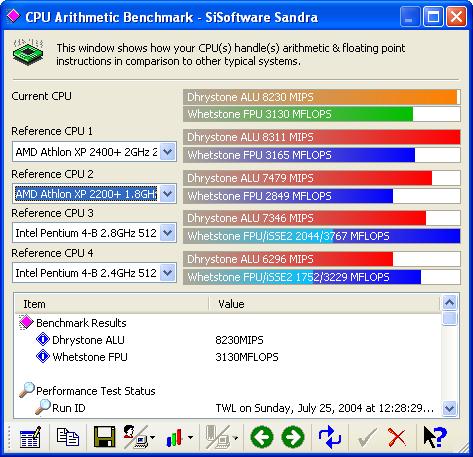Select the Benchmark Results row
The height and width of the screenshot is (457, 473).
(228, 323)
